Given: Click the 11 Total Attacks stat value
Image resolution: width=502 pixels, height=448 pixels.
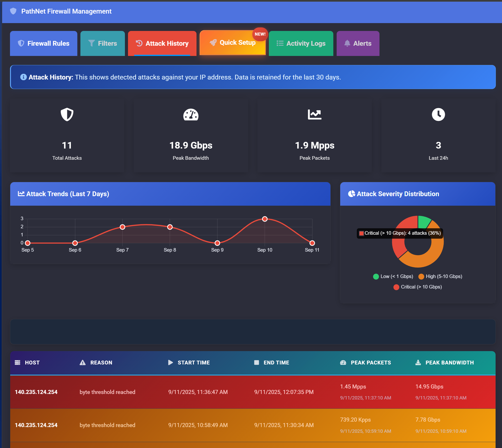Looking at the screenshot, I should click(x=67, y=145).
